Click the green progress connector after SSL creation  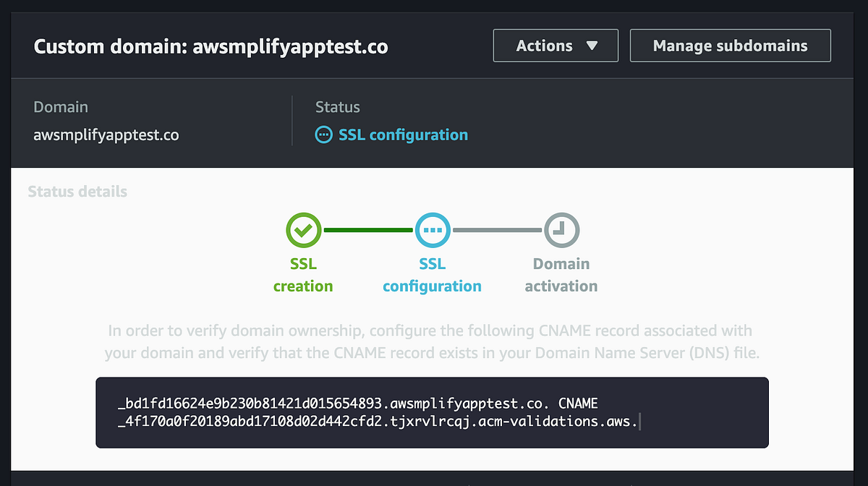(367, 229)
